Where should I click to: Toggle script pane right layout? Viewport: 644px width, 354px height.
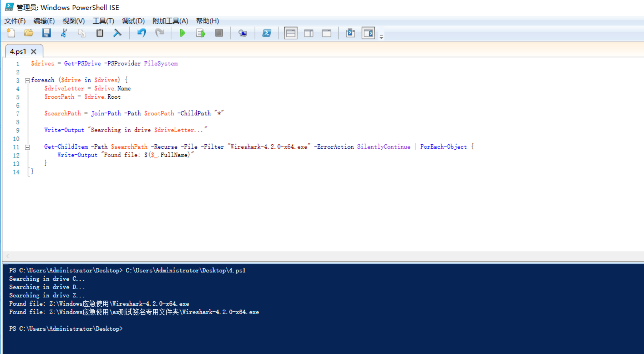308,33
